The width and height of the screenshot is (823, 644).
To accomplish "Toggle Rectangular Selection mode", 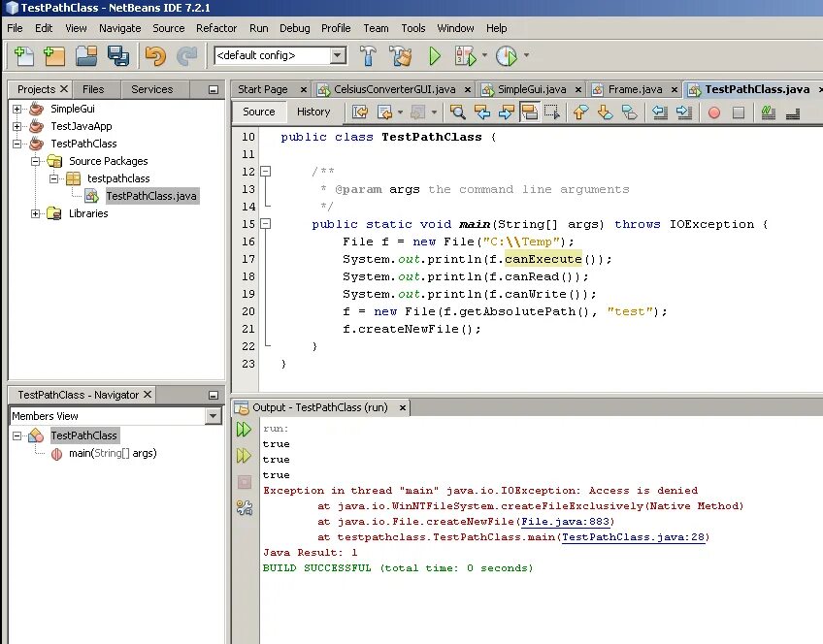I will 552,113.
